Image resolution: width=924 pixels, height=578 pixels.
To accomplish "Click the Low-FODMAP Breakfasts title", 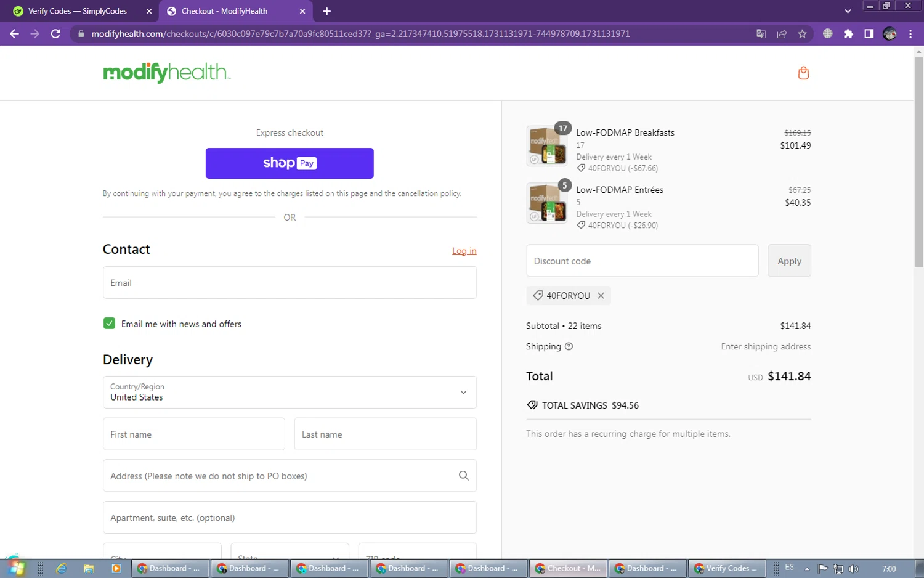I will (x=625, y=132).
